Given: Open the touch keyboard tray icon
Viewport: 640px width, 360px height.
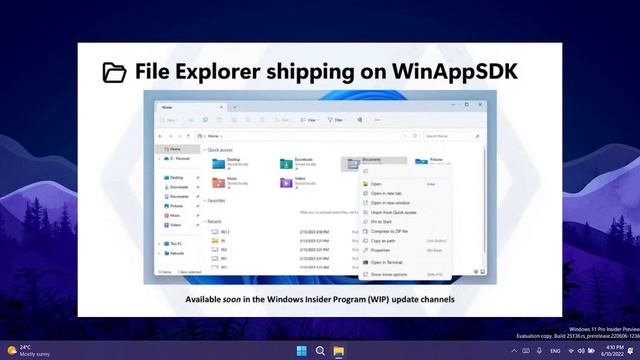Looking at the screenshot, I should click(x=526, y=351).
